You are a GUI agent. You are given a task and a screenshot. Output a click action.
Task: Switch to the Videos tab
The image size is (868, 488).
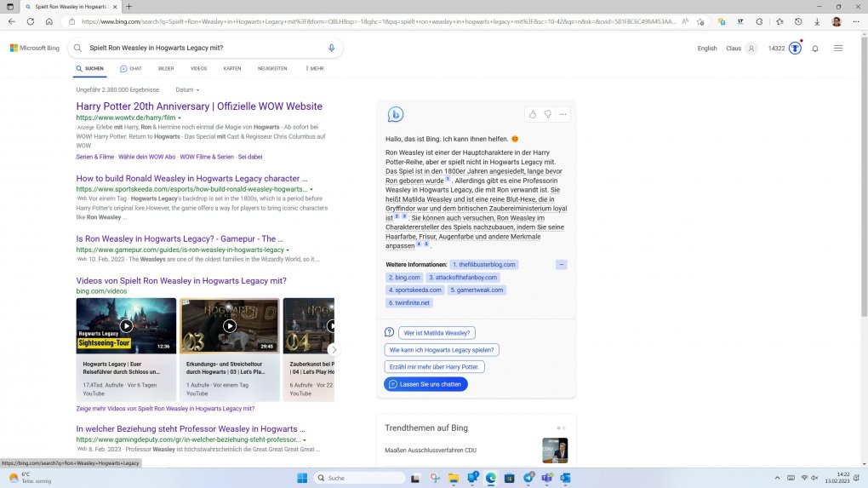(199, 69)
